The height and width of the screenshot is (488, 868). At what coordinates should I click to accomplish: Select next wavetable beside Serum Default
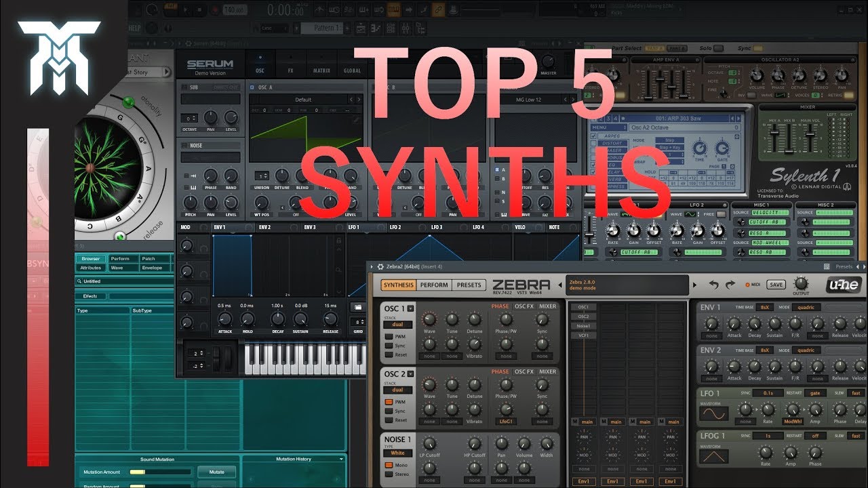pos(359,100)
